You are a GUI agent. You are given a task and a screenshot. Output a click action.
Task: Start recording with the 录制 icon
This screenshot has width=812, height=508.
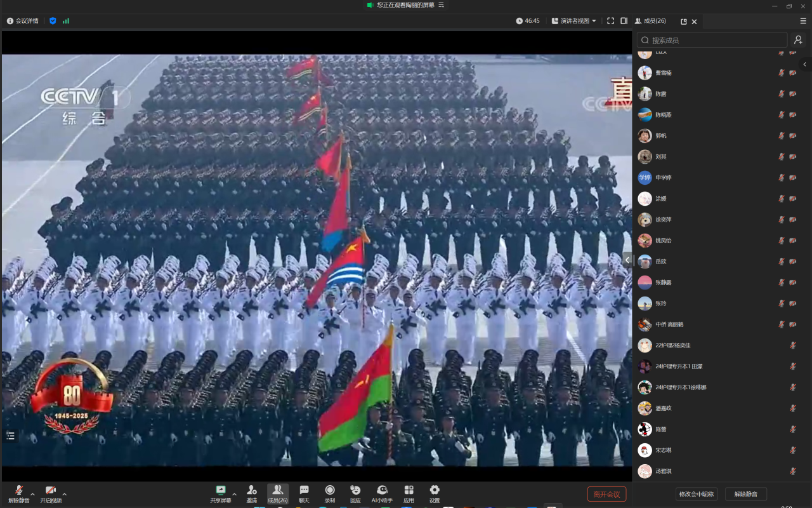[330, 493]
